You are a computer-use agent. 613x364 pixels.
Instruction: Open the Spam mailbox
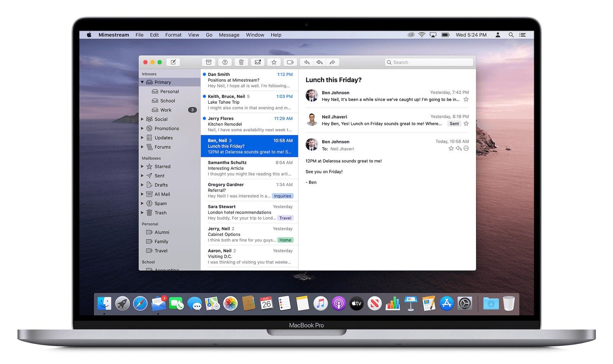click(x=170, y=204)
